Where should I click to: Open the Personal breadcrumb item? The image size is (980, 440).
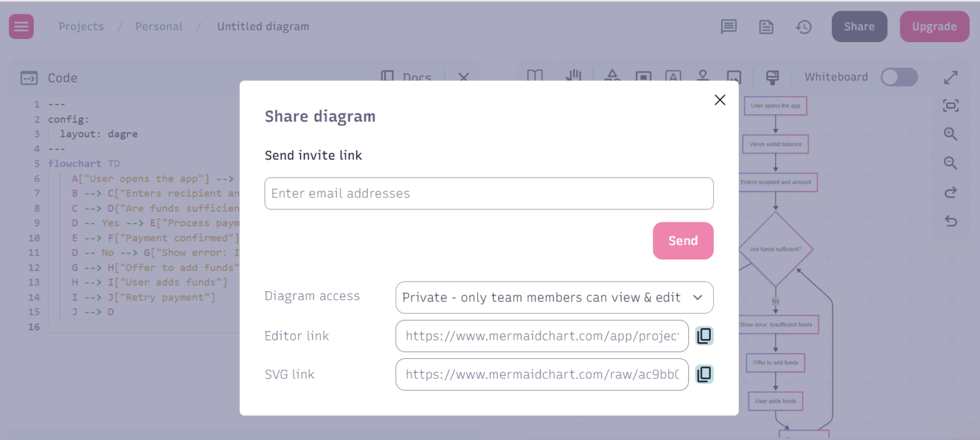pos(158,26)
